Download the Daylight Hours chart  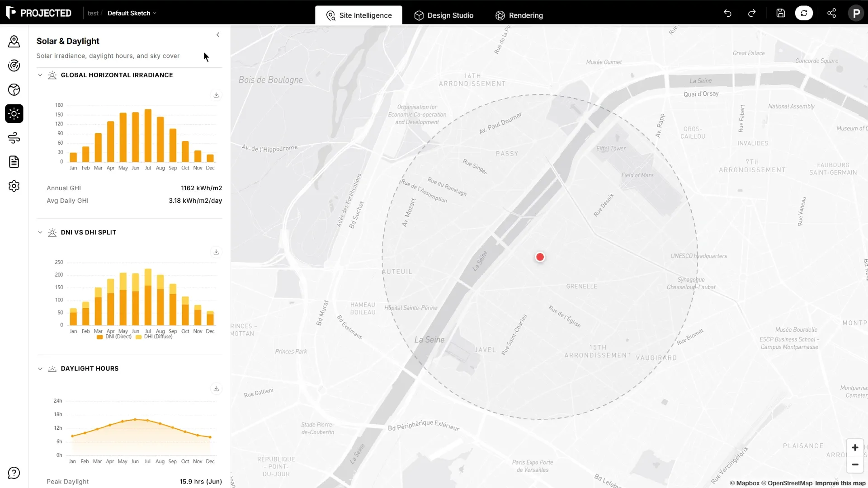(x=216, y=389)
